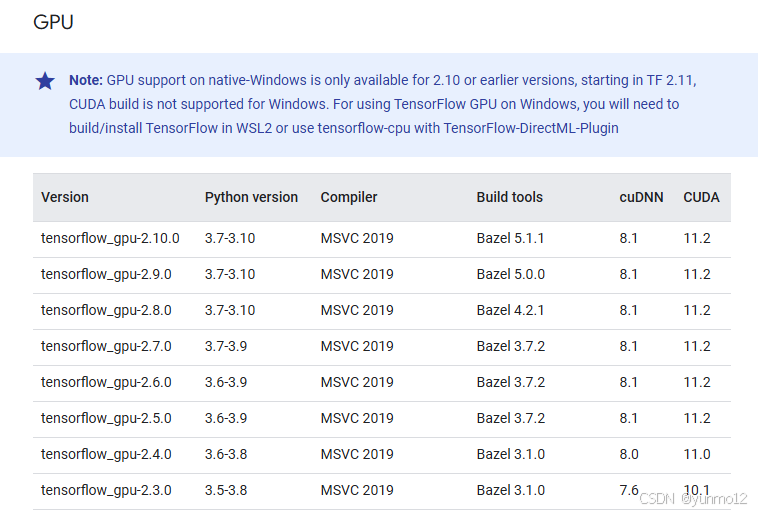The height and width of the screenshot is (512, 758).
Task: Click Python 3.6-3.8 in the 2.4.0 row
Action: 226,454
